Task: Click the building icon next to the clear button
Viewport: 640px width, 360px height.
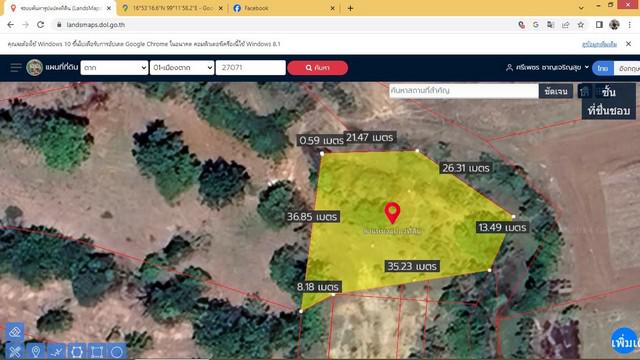Action: click(x=584, y=91)
